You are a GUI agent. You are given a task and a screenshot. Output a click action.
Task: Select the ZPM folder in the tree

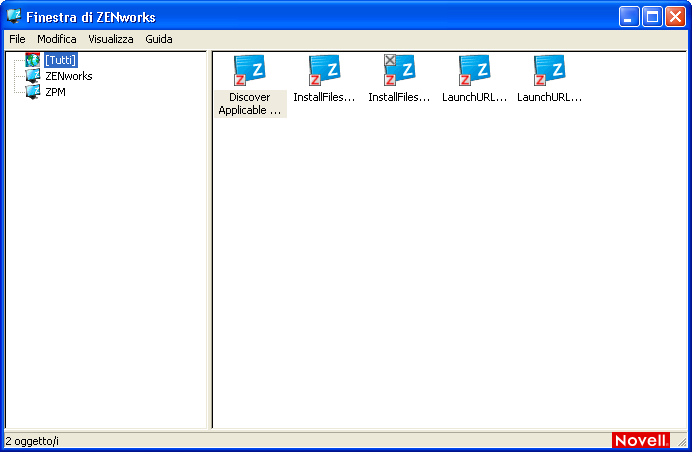(x=55, y=92)
